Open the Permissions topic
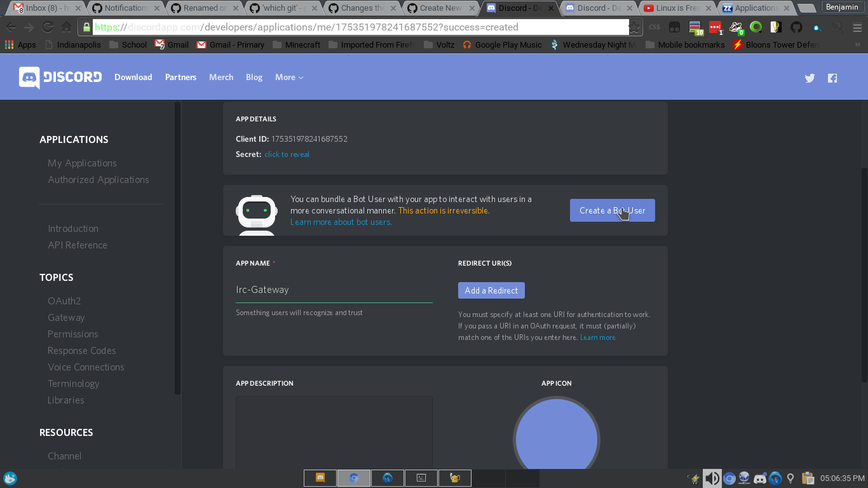Viewport: 868px width, 488px height. point(73,334)
